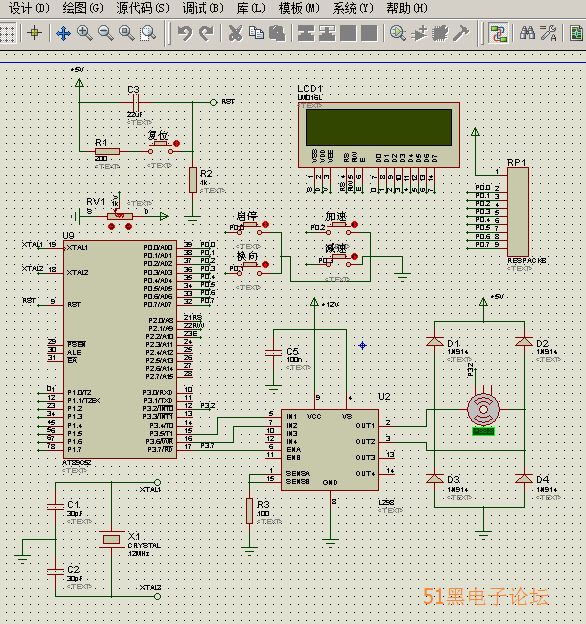Click the cut scissors icon
The height and width of the screenshot is (624, 586).
(236, 33)
